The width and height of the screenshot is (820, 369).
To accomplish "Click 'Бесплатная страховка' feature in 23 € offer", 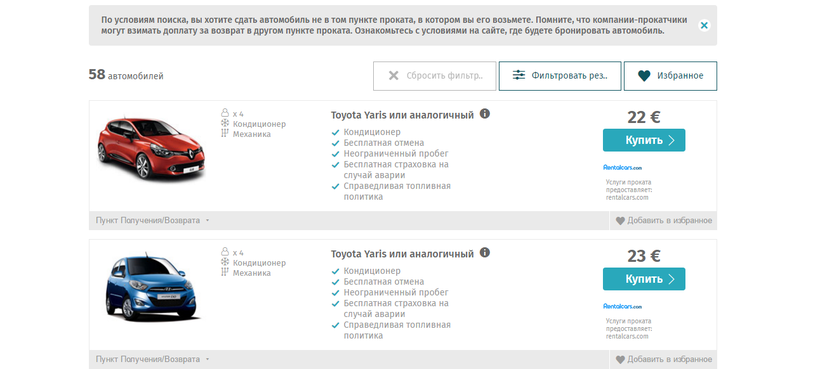I will point(396,308).
